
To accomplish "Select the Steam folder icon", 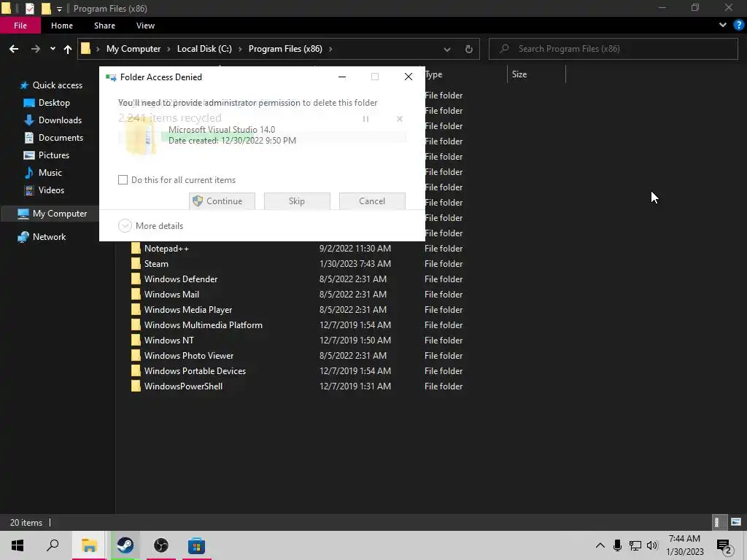I will [136, 264].
